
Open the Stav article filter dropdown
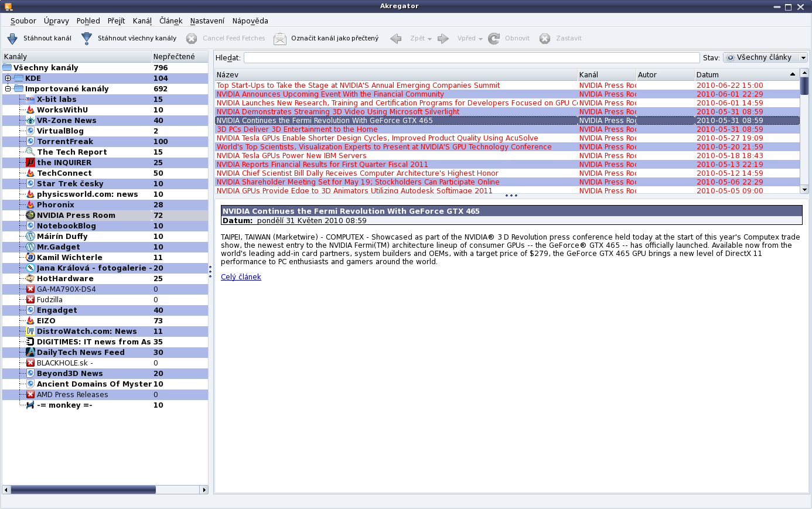[x=765, y=57]
